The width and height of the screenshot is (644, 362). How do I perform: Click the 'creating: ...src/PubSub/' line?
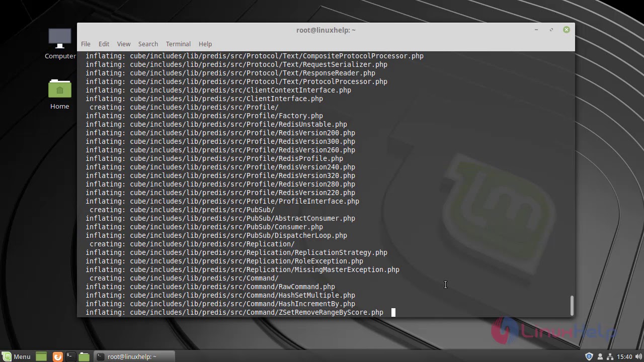(x=182, y=210)
